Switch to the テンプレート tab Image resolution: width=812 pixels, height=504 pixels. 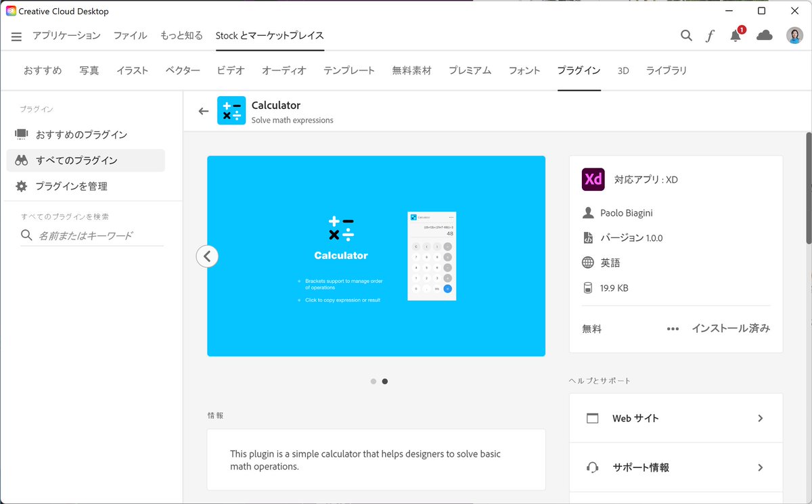click(x=349, y=70)
